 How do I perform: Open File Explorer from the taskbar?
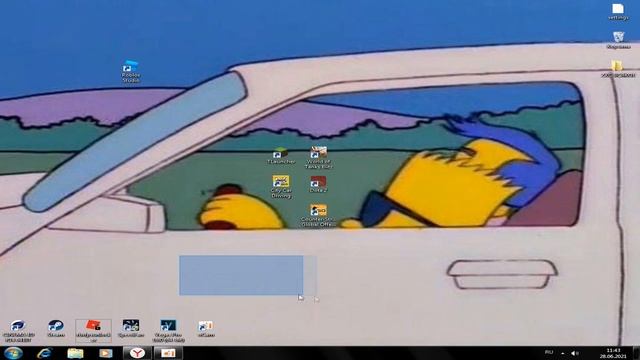75,353
